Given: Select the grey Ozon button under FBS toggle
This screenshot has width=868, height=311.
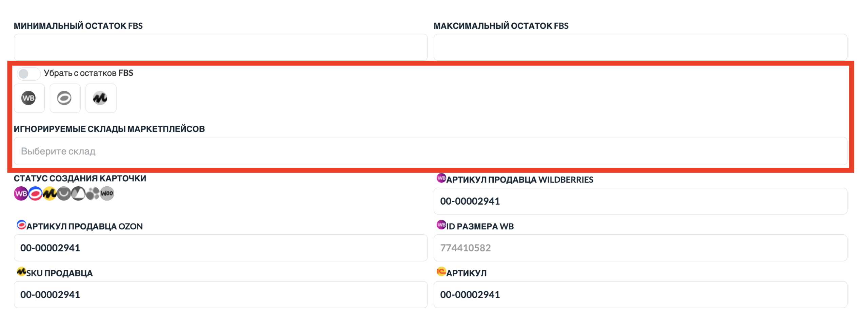Looking at the screenshot, I should pos(65,98).
